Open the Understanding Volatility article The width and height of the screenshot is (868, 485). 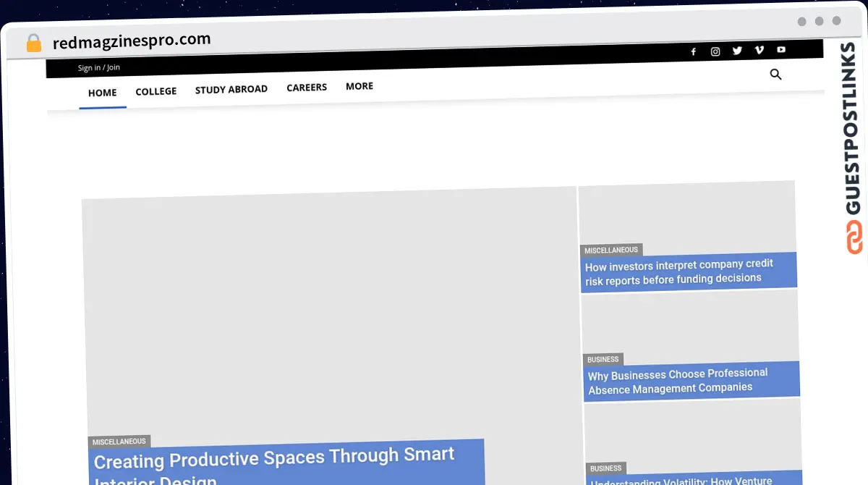click(x=681, y=481)
